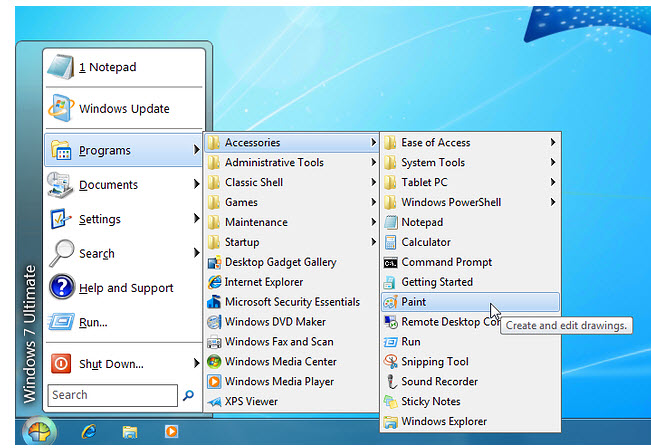Click the Snipping Tool scissors icon
Image resolution: width=651 pixels, height=448 pixels.
(390, 362)
